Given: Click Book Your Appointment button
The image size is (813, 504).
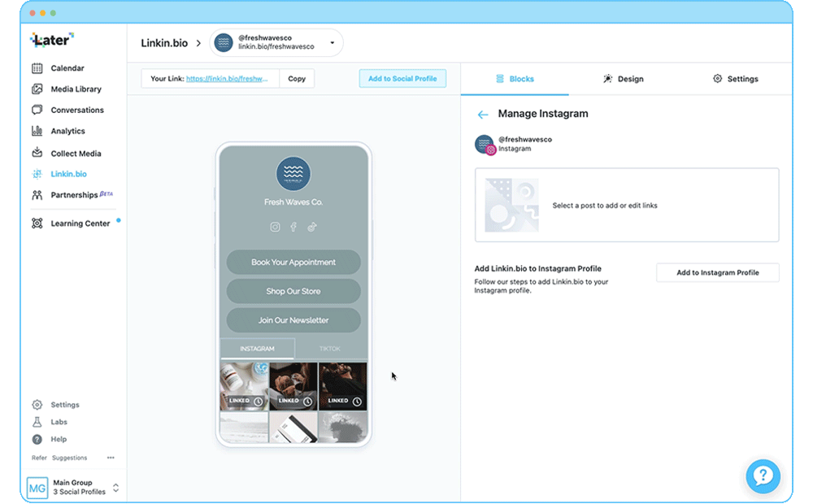Looking at the screenshot, I should coord(293,263).
